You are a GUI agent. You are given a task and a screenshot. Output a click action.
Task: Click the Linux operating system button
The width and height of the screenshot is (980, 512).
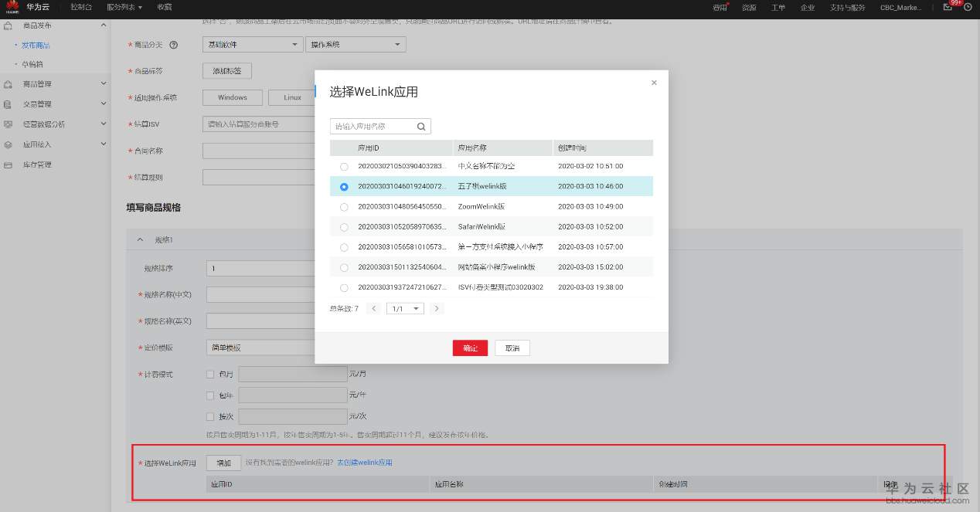pos(292,97)
